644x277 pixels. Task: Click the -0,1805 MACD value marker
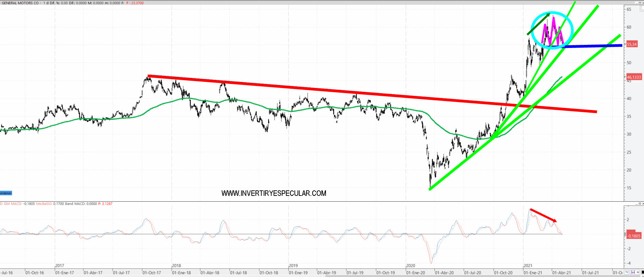[x=634, y=236]
